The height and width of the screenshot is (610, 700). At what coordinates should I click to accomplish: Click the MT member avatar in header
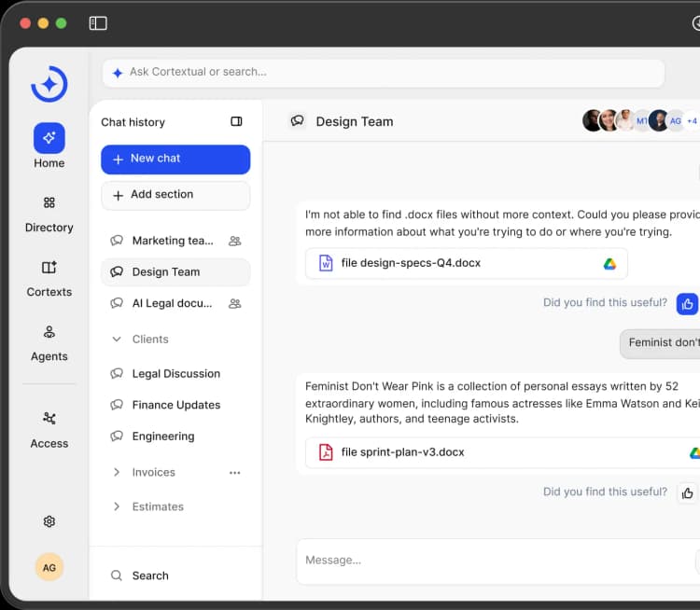coord(642,121)
